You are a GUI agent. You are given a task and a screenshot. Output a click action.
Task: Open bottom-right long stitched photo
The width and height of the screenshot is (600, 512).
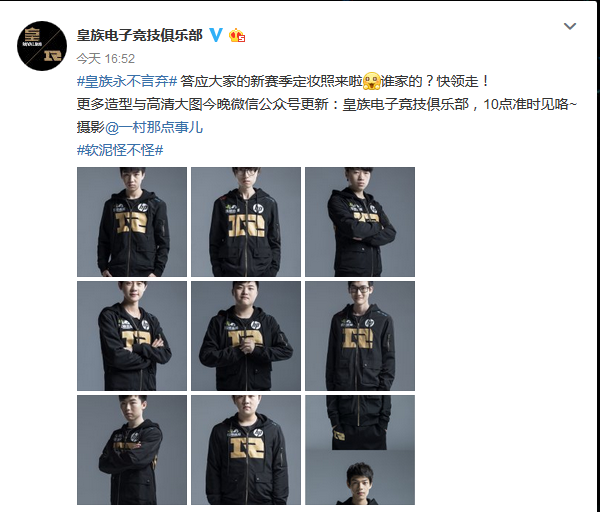[360, 450]
